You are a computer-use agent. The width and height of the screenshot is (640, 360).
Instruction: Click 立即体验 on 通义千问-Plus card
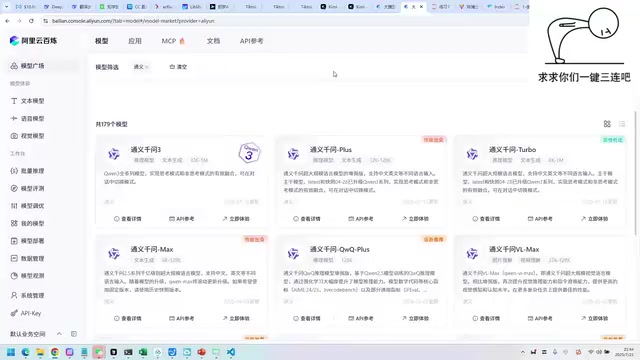click(415, 219)
